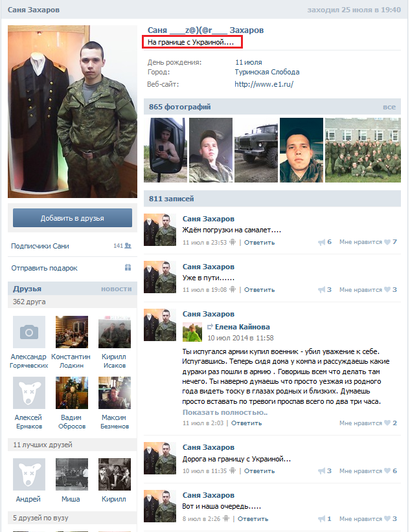Open the новости link in the Друзья header

116,289
